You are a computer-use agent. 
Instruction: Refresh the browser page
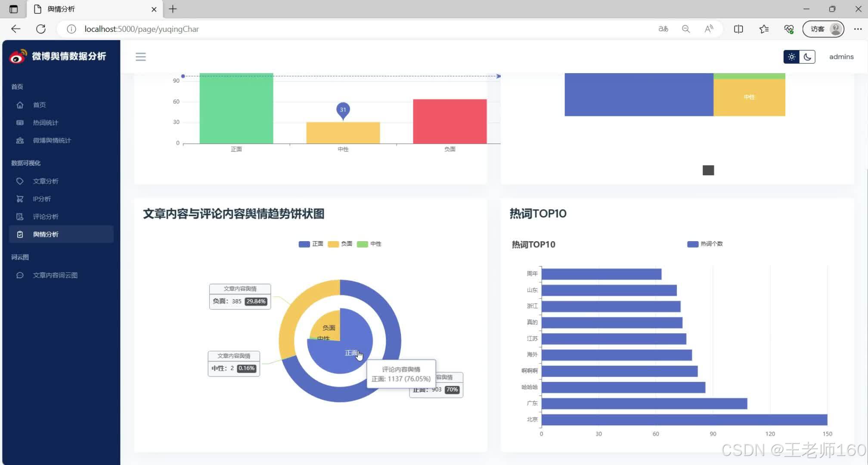click(41, 29)
